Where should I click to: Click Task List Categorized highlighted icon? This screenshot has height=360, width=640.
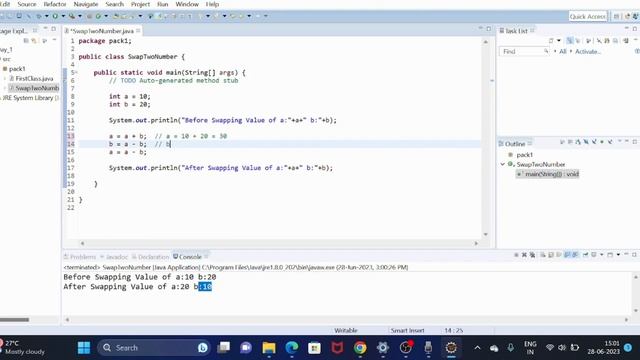coord(569,40)
